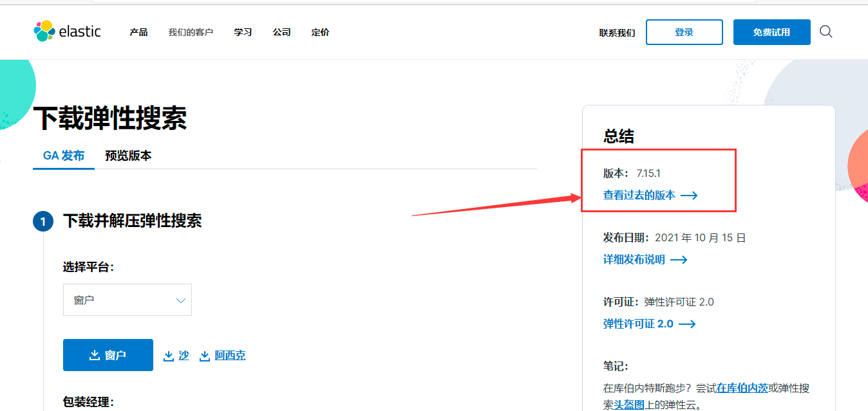This screenshot has height=411, width=868.
Task: Open the search magnifier icon
Action: [826, 32]
